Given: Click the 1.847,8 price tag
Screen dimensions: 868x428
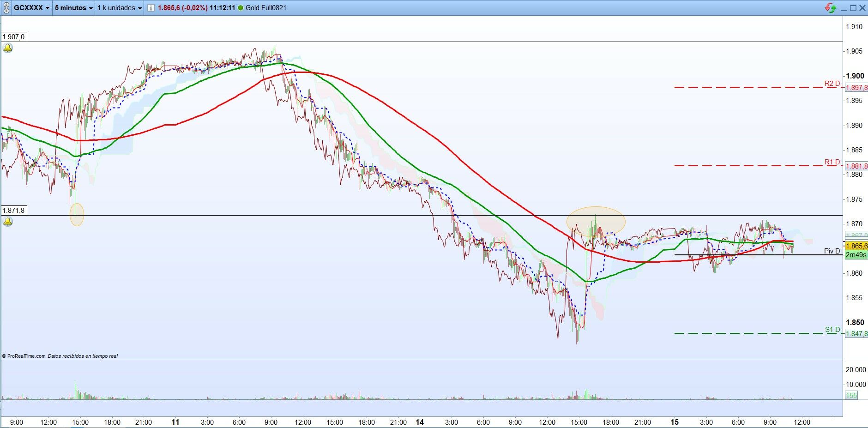Looking at the screenshot, I should pyautogui.click(x=856, y=334).
